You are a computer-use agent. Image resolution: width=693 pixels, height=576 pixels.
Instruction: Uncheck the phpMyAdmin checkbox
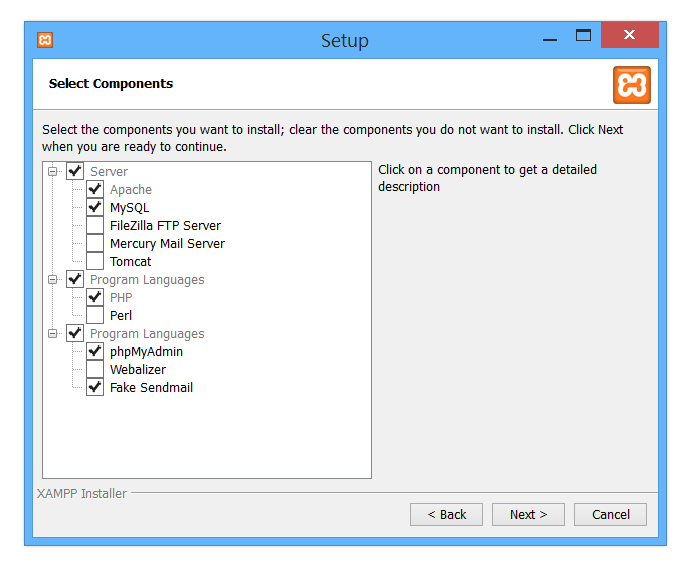pyautogui.click(x=95, y=352)
